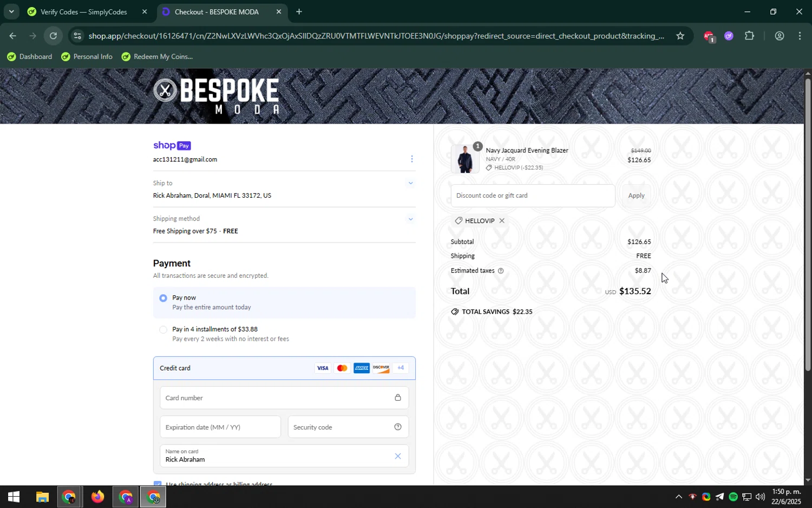Clear the Name on card field
The width and height of the screenshot is (812, 508).
click(x=398, y=456)
